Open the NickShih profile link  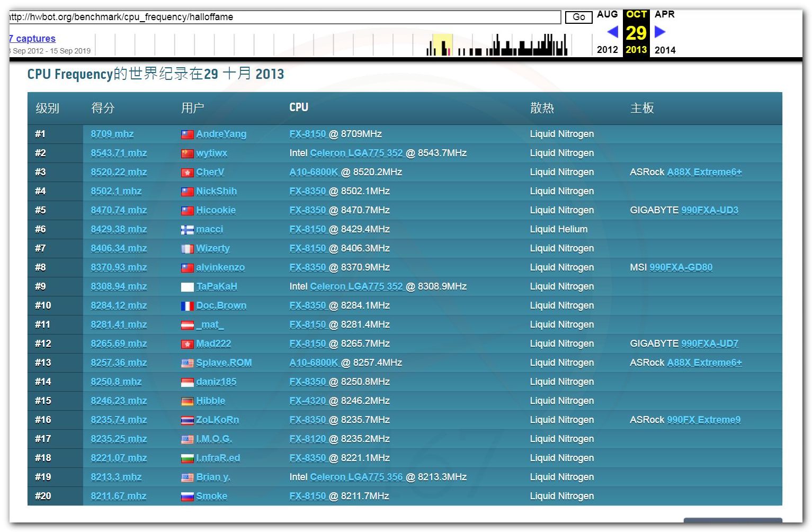(x=217, y=191)
